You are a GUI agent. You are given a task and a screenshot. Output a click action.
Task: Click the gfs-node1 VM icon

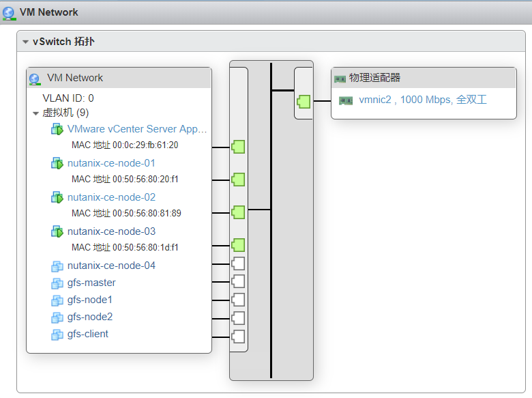[57, 300]
